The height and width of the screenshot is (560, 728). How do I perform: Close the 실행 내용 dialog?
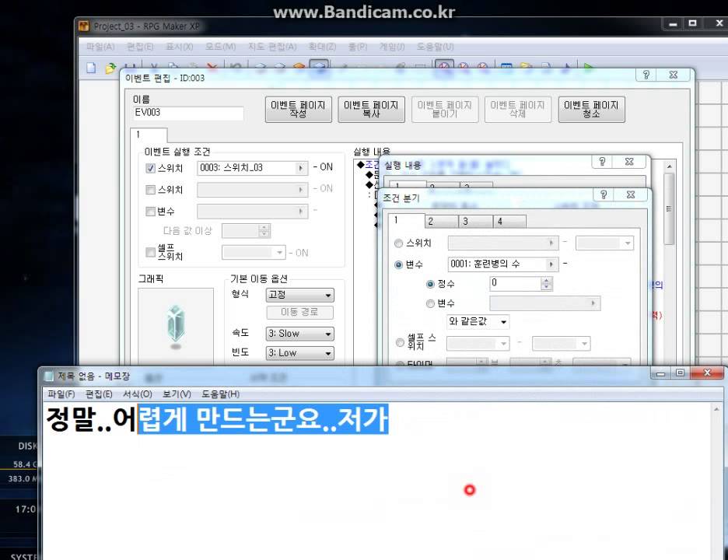click(x=629, y=161)
